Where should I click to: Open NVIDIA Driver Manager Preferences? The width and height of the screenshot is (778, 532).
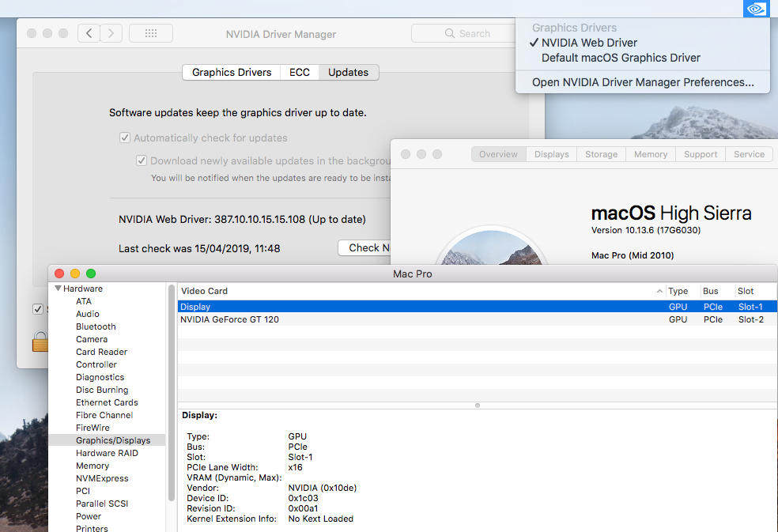point(642,82)
